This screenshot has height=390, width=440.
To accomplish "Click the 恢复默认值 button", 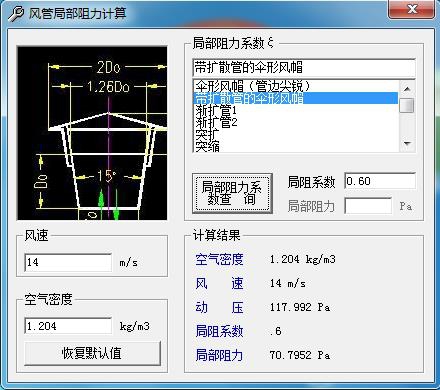I will pyautogui.click(x=92, y=353).
